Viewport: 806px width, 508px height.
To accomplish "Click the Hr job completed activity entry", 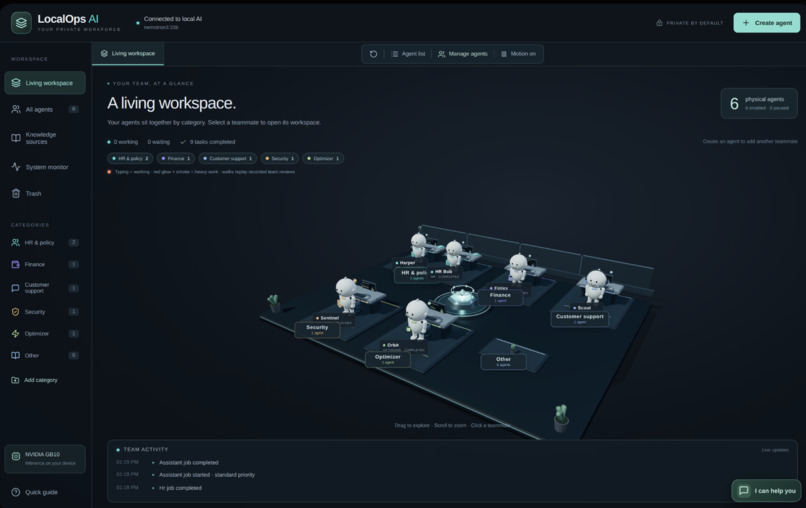I will (x=180, y=488).
